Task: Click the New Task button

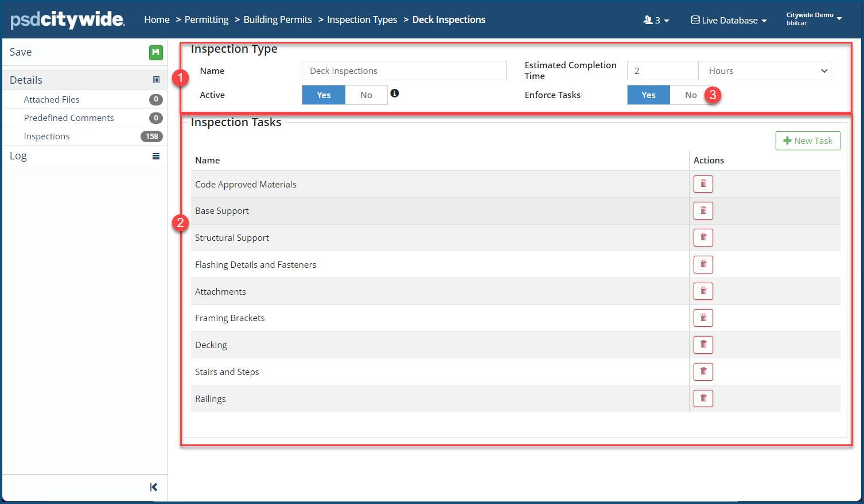Action: (807, 141)
